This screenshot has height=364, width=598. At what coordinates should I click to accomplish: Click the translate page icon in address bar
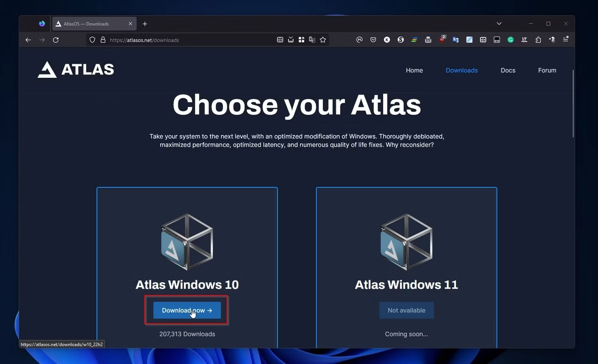tap(312, 40)
